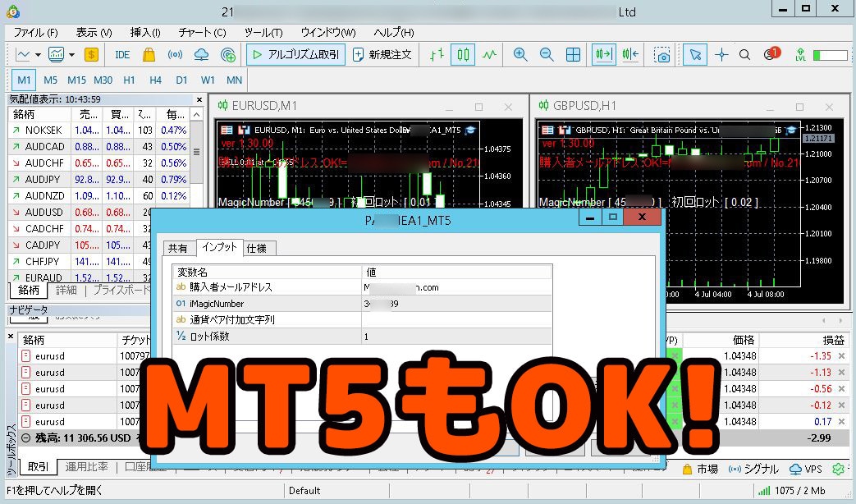856x504 pixels.
Task: Open search with magnifier icon
Action: pyautogui.click(x=744, y=55)
